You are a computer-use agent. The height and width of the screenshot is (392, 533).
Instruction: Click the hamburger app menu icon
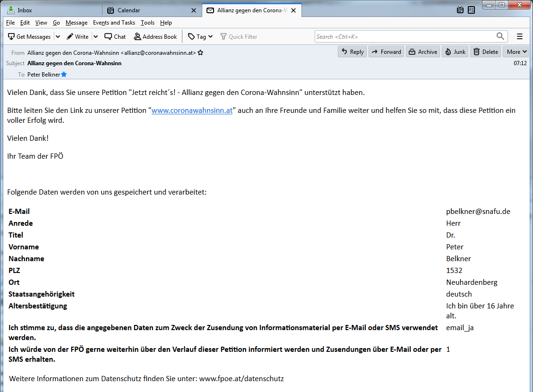click(x=520, y=36)
